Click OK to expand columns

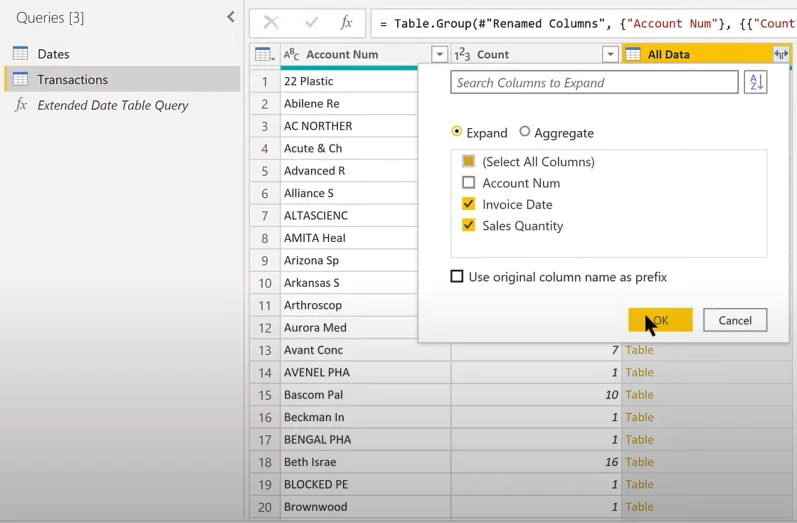(x=660, y=320)
